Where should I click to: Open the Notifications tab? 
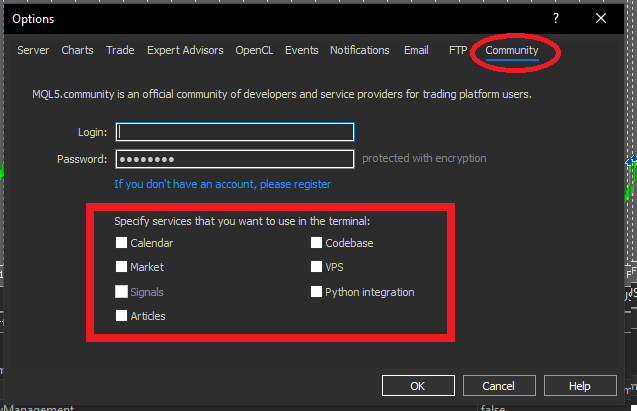359,50
